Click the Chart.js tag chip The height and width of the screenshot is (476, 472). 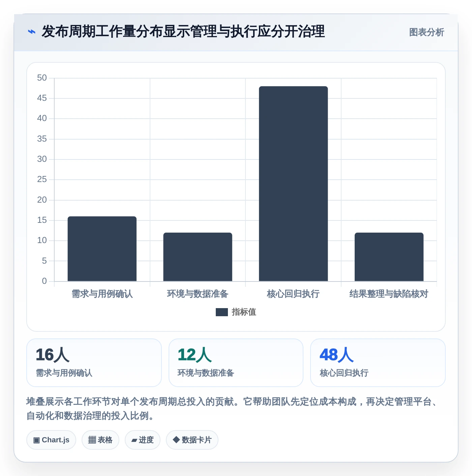click(x=51, y=440)
